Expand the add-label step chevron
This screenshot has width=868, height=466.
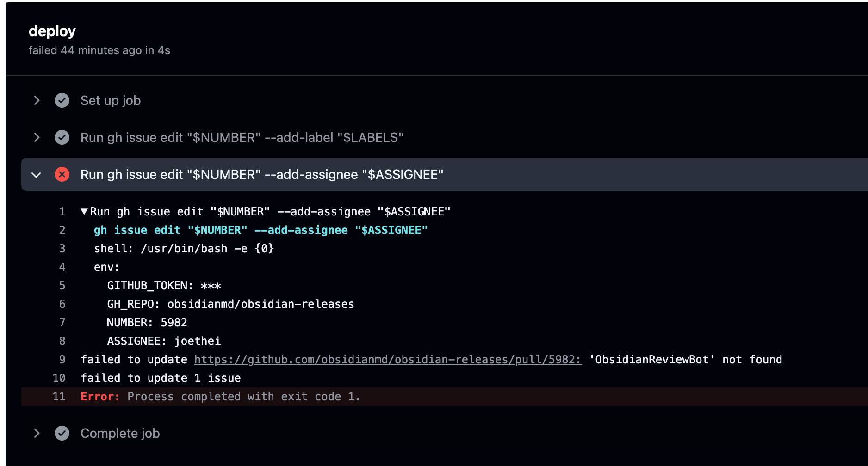[x=37, y=137]
